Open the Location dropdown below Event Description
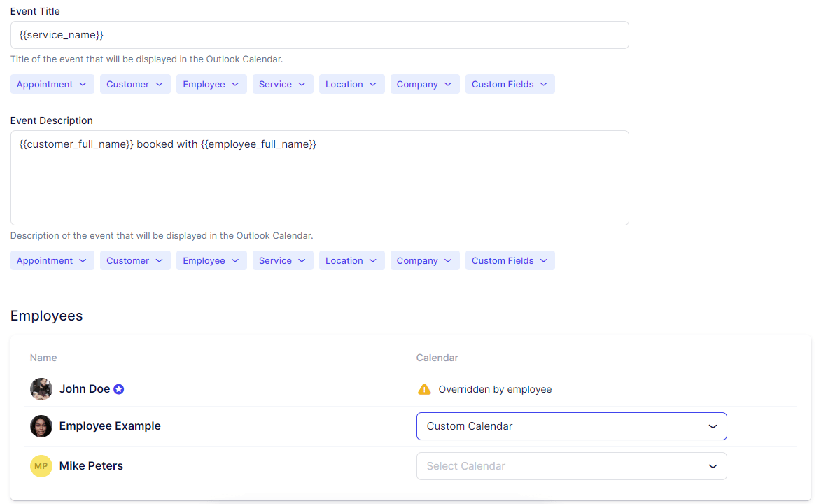Viewport: 821px width, 504px height. (x=351, y=260)
